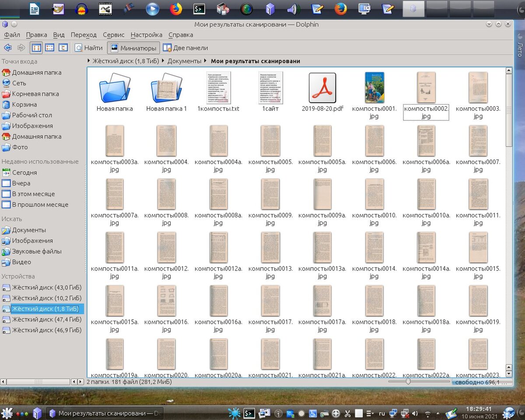The width and height of the screenshot is (525, 420).
Task: Open the scissors clipboard tray icon
Action: 347,413
